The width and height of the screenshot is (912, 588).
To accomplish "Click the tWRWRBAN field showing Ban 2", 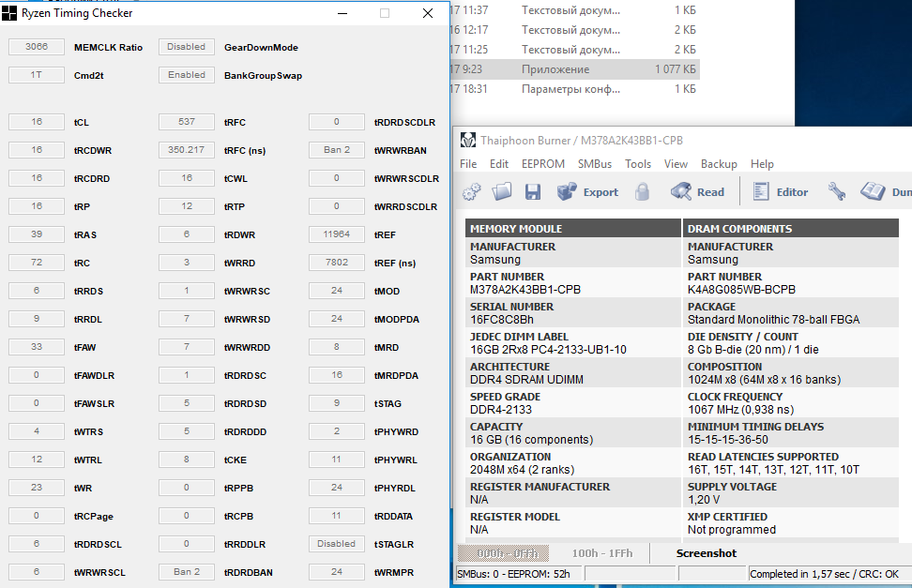I will click(x=337, y=150).
